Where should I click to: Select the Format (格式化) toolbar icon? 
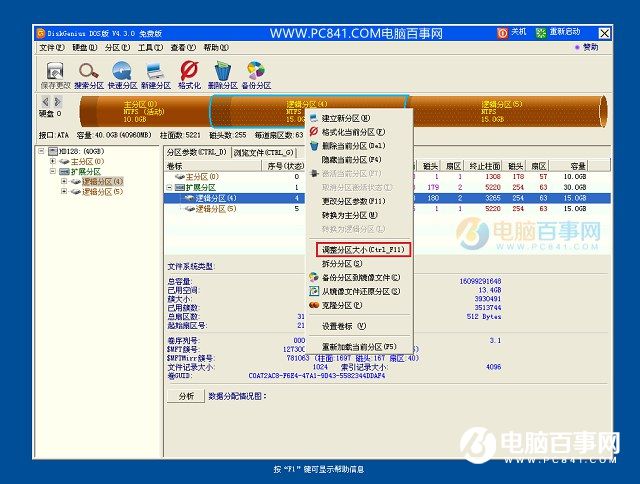[189, 75]
